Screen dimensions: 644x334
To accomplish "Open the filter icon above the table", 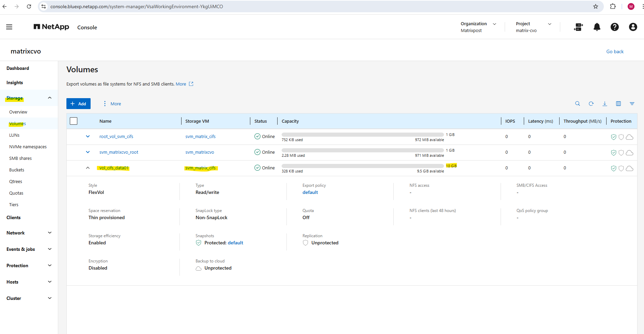I will (632, 104).
